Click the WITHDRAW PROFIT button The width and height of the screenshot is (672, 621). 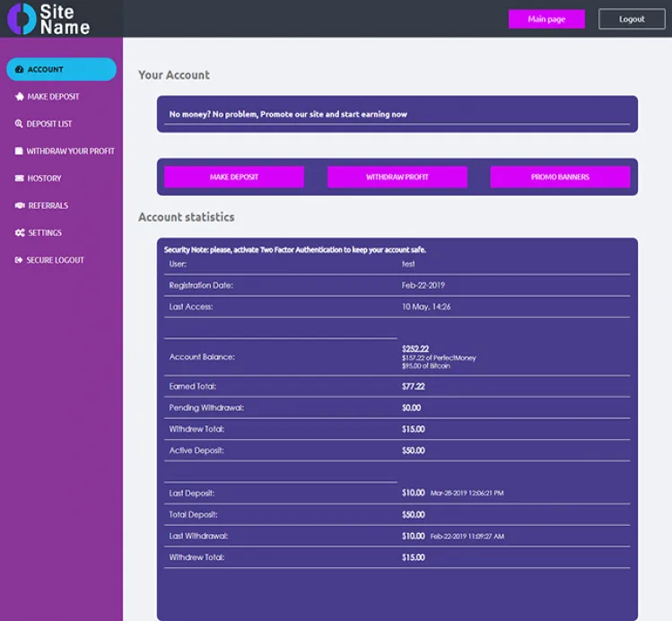pos(397,177)
